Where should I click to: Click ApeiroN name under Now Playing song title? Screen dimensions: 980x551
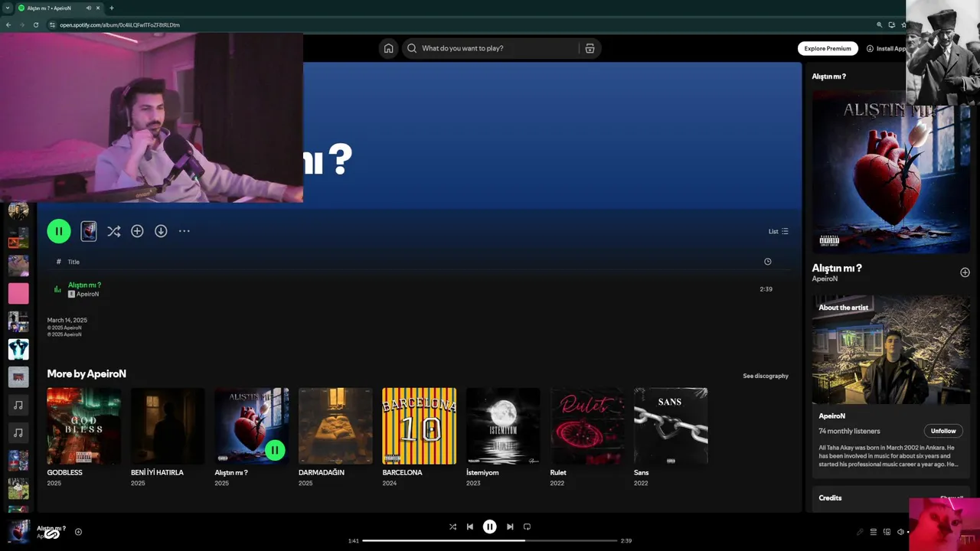tap(825, 279)
